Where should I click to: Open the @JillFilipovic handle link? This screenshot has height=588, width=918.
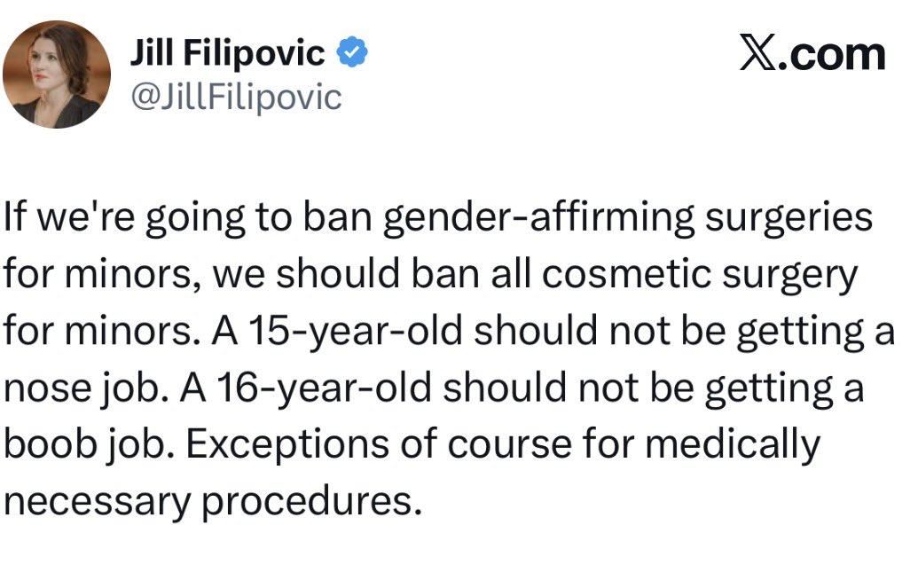pos(235,98)
